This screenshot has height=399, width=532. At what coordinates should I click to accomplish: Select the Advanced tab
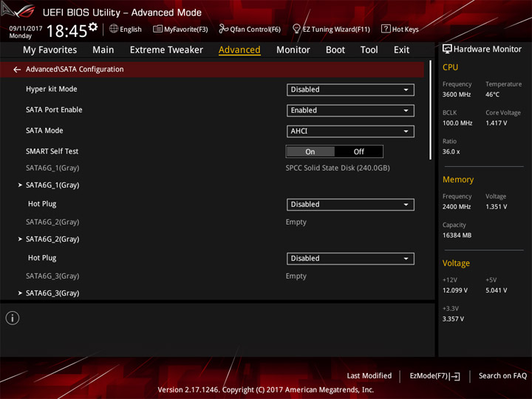coord(239,50)
